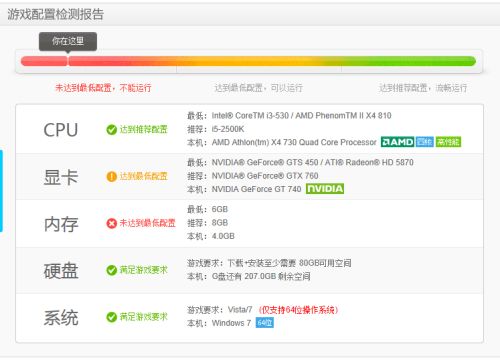Click the 达到最低配置，可以运行 label
The width and height of the screenshot is (500, 362).
point(258,88)
